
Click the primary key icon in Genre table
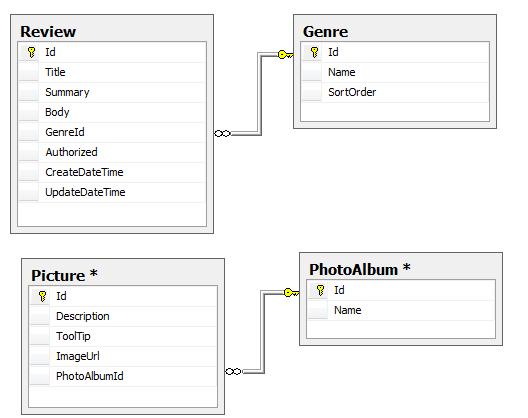pos(314,52)
